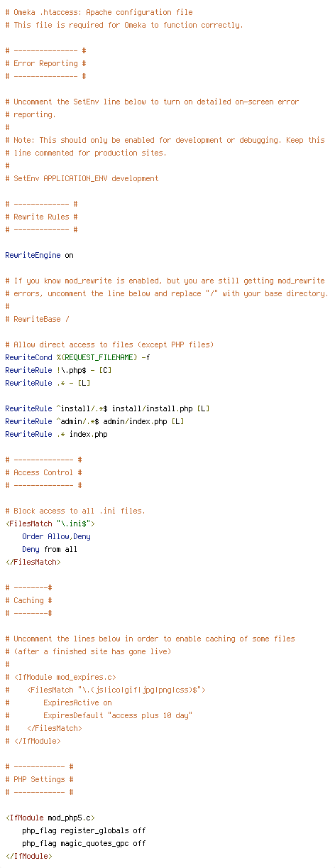Click the IfModule mod_php5.c opening tag
This screenshot has width=335, height=868.
[x=50, y=818]
